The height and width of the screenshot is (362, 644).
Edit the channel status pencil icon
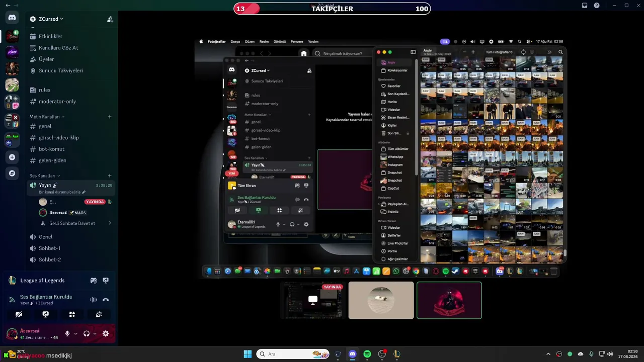(x=84, y=192)
